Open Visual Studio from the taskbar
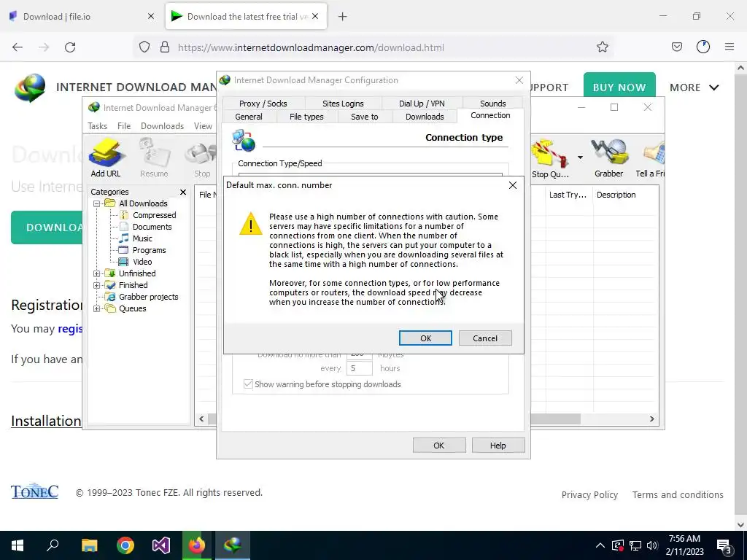 pos(161,545)
